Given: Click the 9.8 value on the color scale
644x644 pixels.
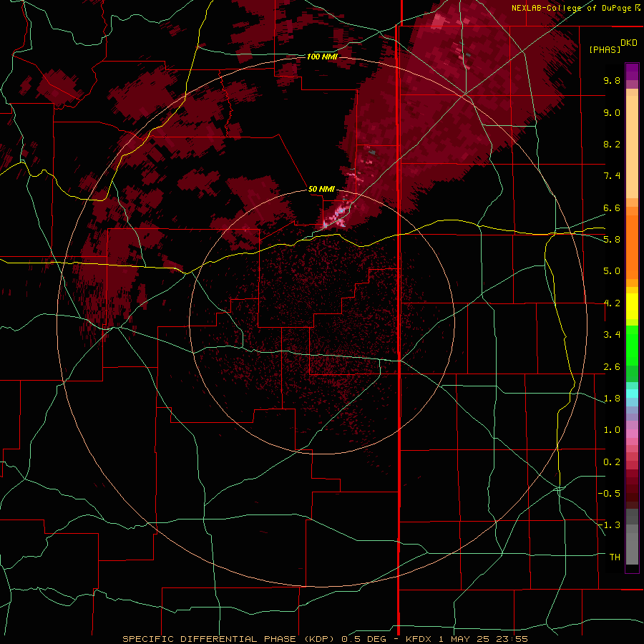Looking at the screenshot, I should coord(612,80).
